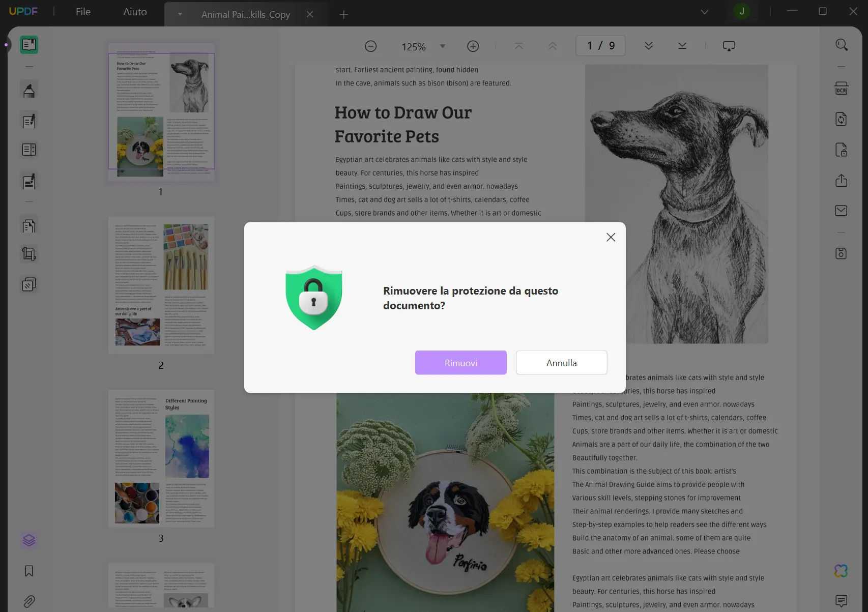Open the Form / fill and sign tool

coord(29,181)
